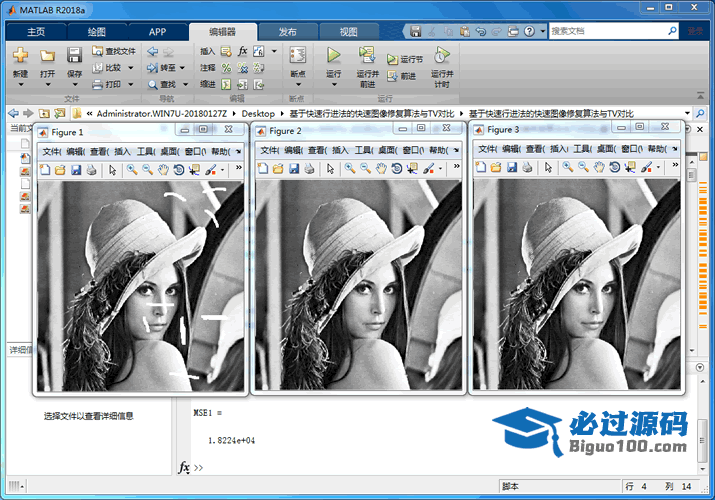
Task: Click the pan hand icon in Figure 1
Action: 163,170
